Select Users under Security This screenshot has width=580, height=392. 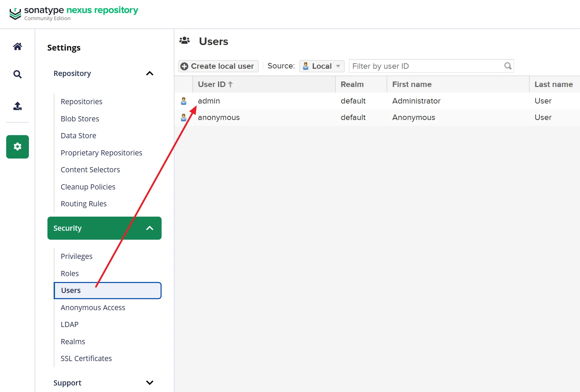[108, 291]
